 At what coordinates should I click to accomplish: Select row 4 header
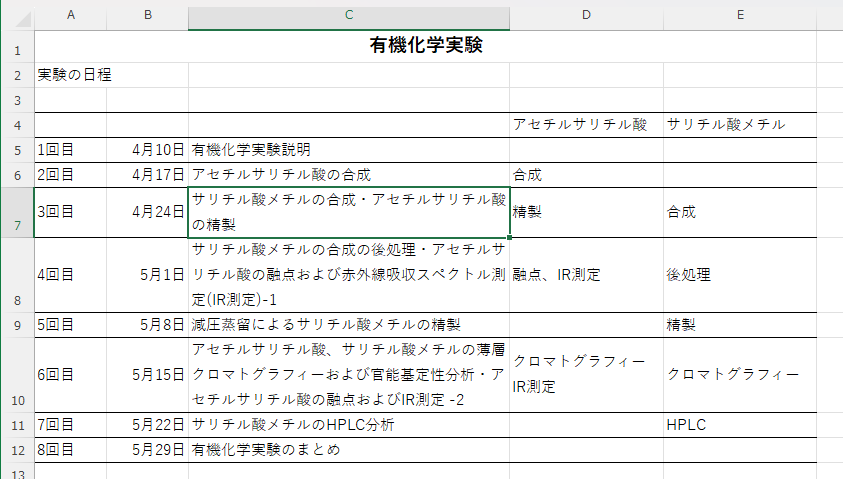(17, 124)
